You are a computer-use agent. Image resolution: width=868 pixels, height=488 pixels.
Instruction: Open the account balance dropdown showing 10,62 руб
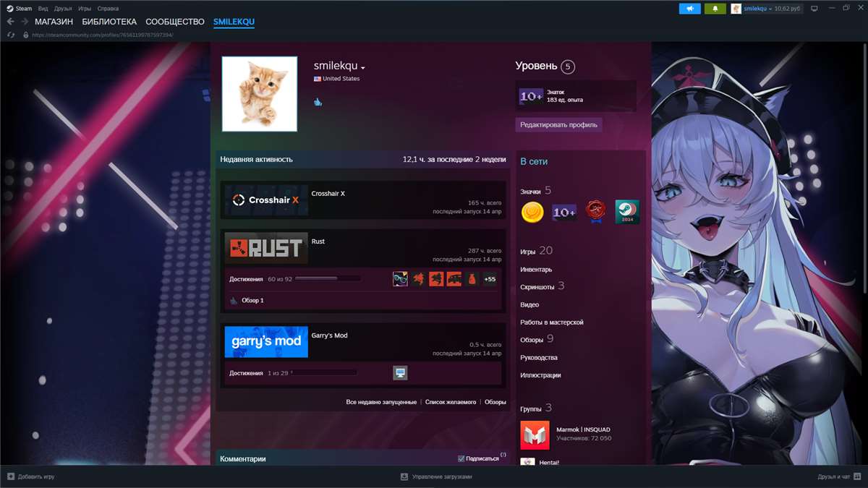(786, 8)
